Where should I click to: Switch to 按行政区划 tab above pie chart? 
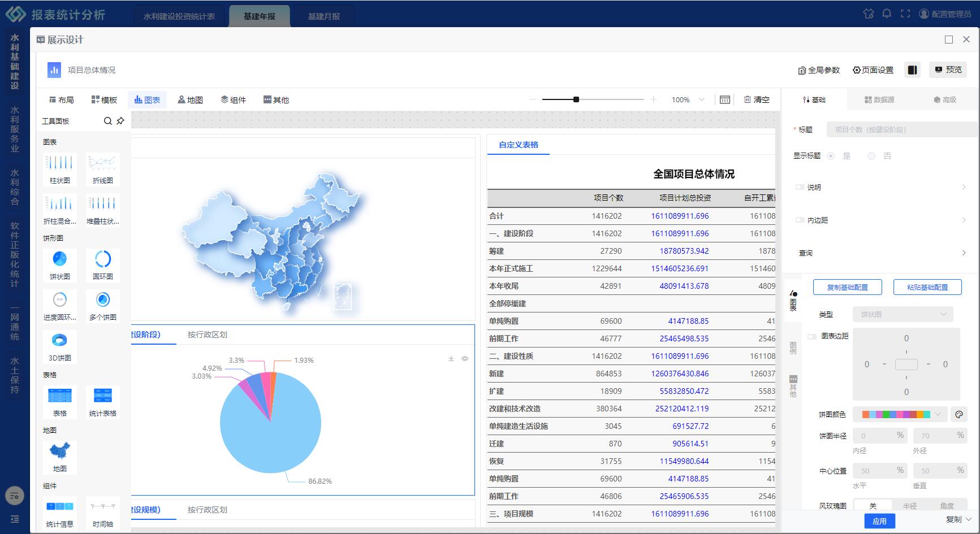(208, 335)
